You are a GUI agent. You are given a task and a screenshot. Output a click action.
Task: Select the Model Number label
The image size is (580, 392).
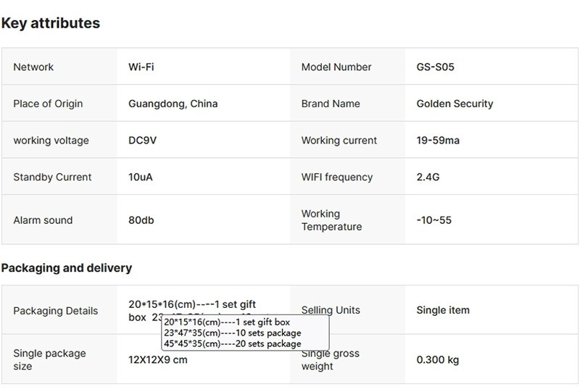(336, 67)
